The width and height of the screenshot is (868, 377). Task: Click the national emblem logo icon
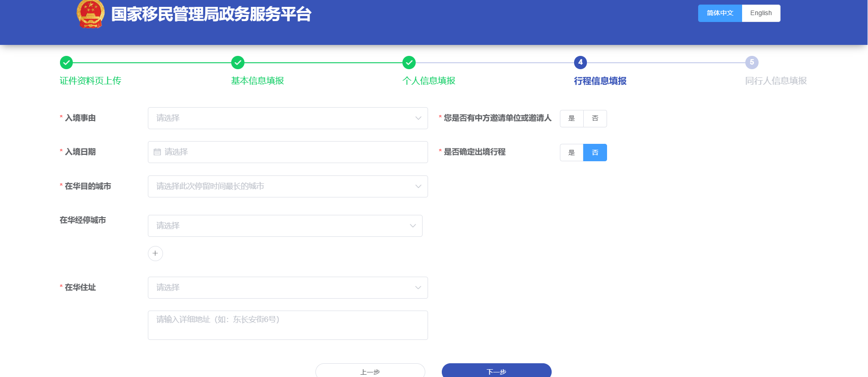(x=91, y=14)
